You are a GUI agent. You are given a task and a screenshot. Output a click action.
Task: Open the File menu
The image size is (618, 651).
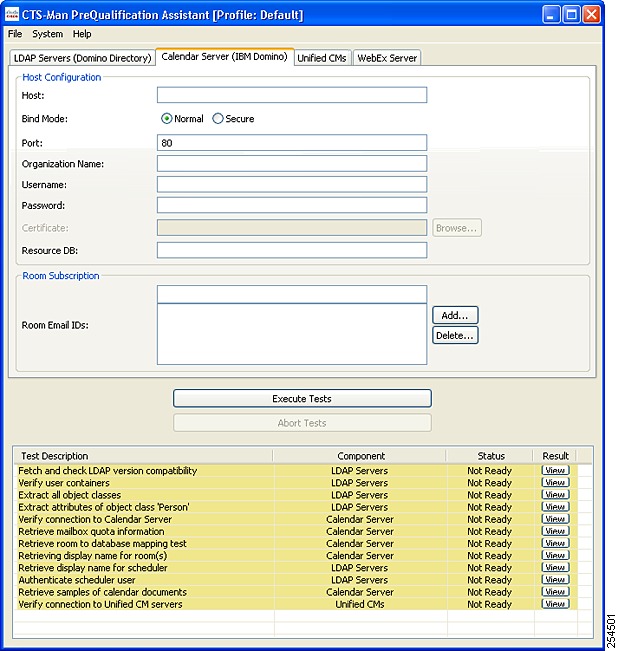(15, 34)
